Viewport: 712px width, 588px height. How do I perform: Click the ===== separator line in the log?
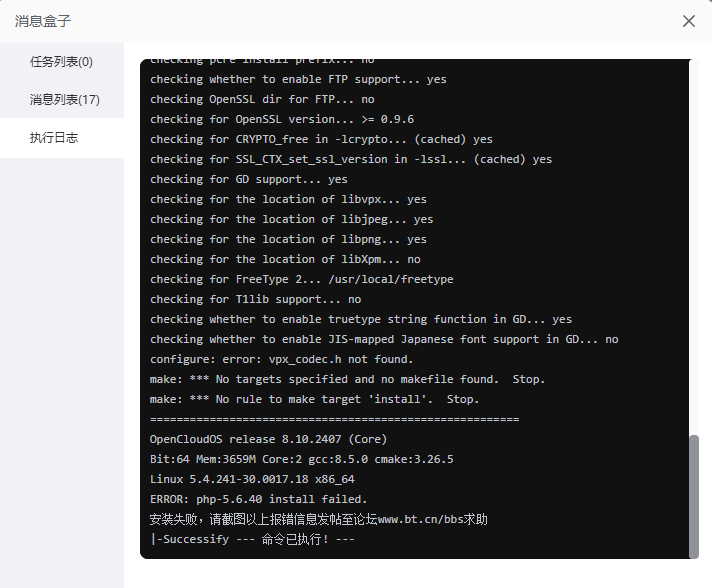334,419
